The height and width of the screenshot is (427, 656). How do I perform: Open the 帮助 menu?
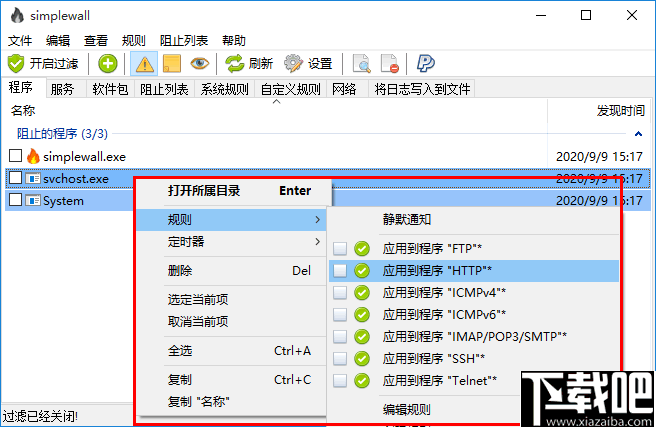tap(234, 41)
